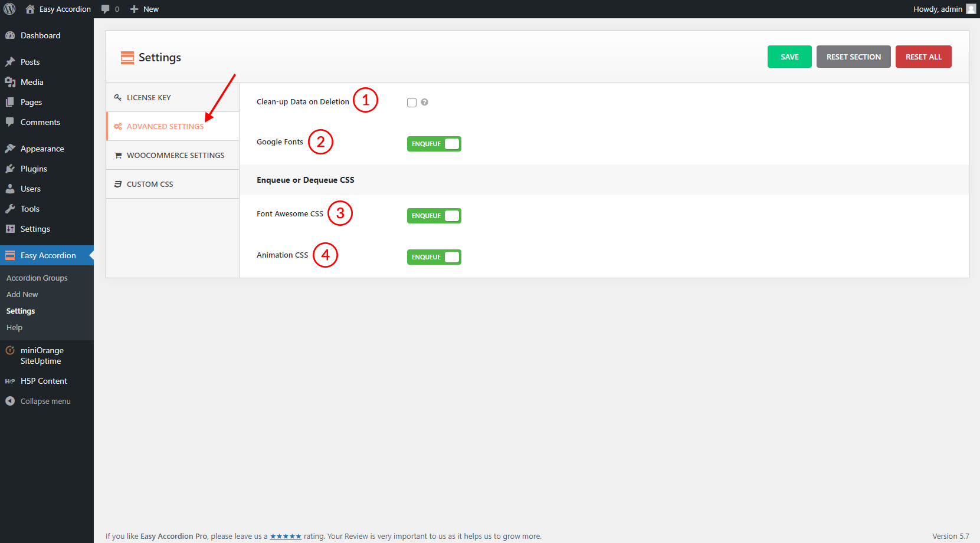Click the WordPress logo icon

click(9, 9)
